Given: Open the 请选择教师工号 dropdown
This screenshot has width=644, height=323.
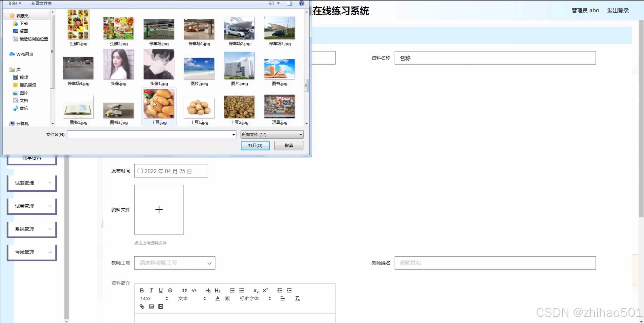Looking at the screenshot, I should [175, 263].
